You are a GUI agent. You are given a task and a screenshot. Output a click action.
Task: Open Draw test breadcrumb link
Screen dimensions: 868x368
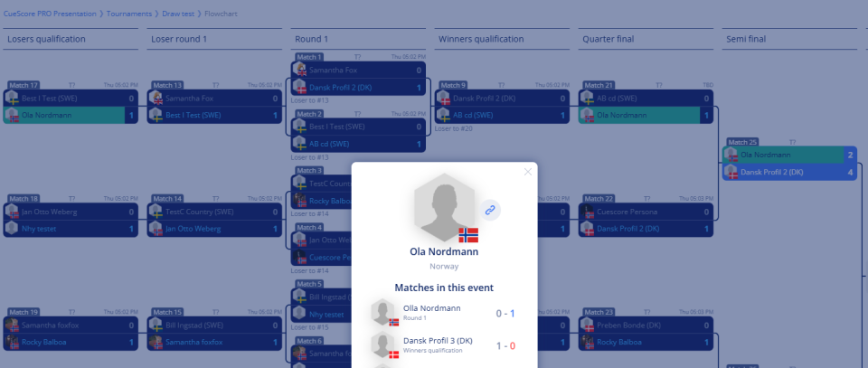(x=178, y=14)
